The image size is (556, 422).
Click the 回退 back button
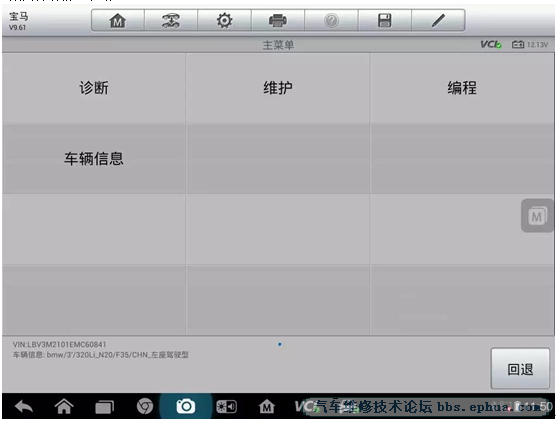point(520,369)
